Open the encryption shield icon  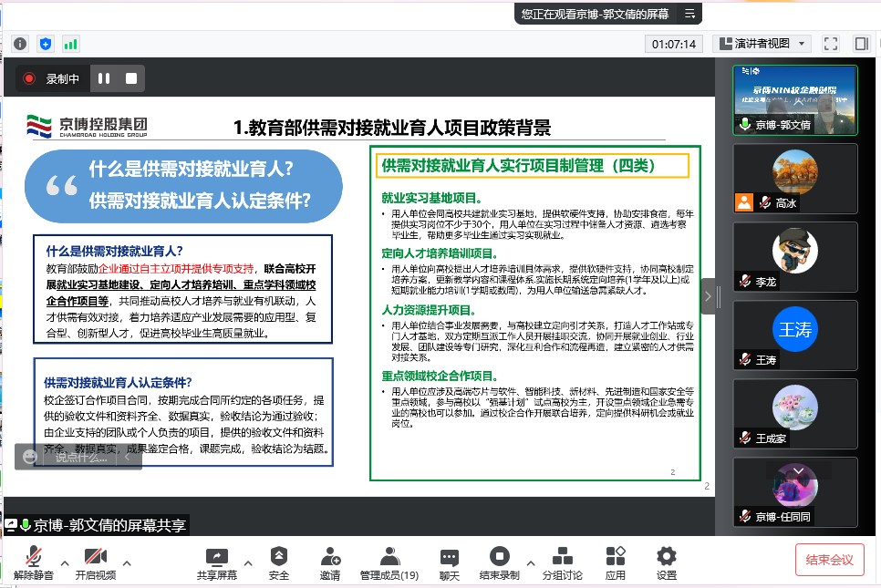pos(46,44)
